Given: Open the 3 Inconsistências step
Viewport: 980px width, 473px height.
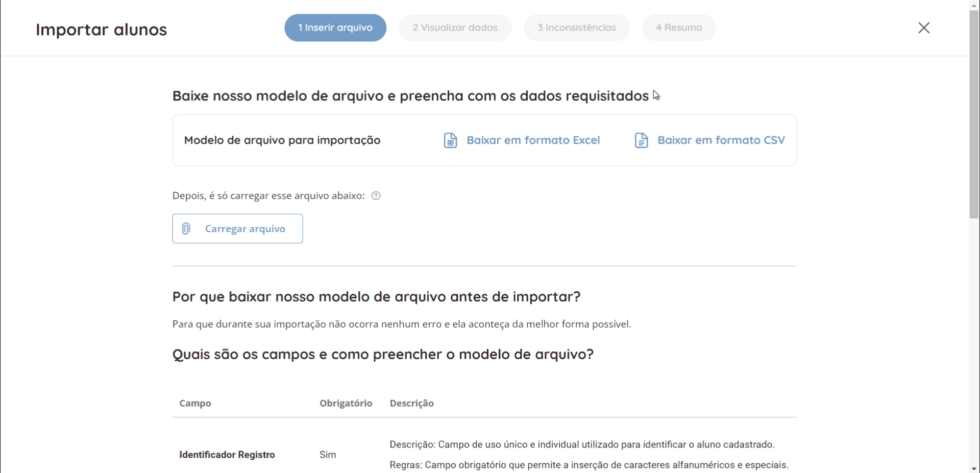Looking at the screenshot, I should pos(576,28).
